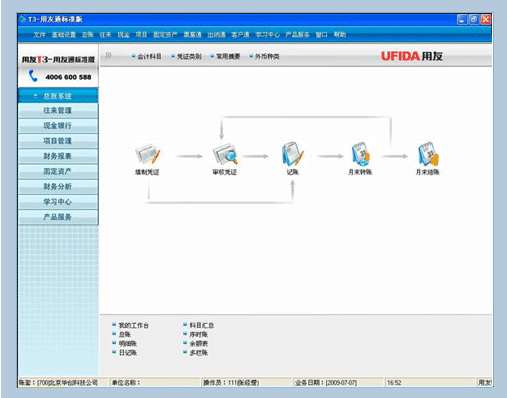
Task: Open the 总账 menu in menu bar
Action: (x=88, y=35)
